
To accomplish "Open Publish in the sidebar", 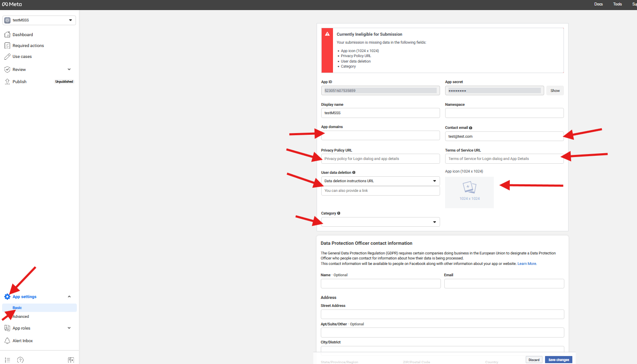I will [x=19, y=82].
